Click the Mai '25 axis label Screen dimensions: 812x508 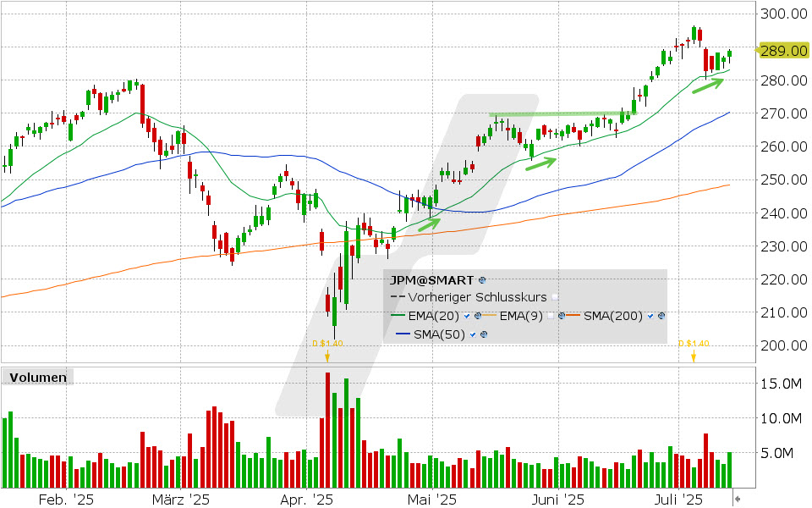(432, 500)
